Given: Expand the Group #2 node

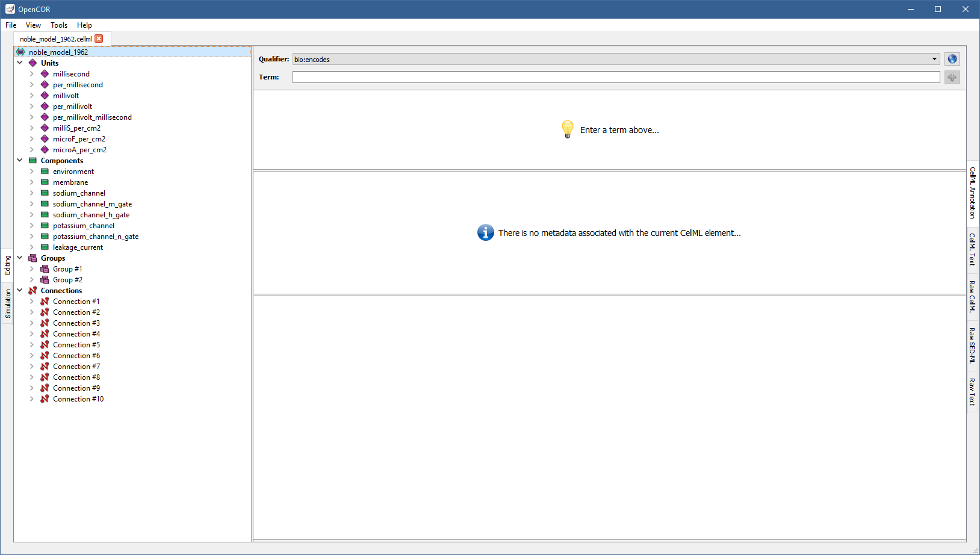Looking at the screenshot, I should [32, 280].
